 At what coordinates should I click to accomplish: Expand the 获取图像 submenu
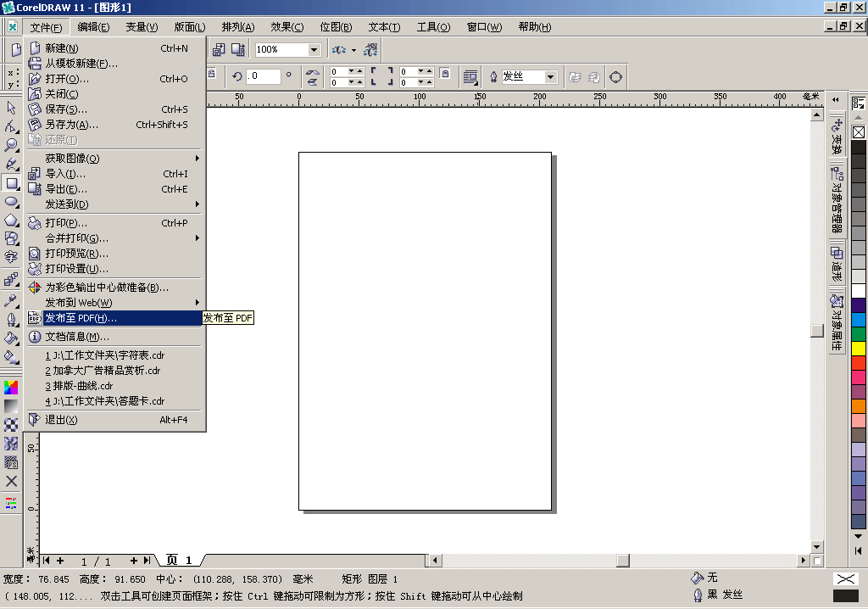coord(114,159)
